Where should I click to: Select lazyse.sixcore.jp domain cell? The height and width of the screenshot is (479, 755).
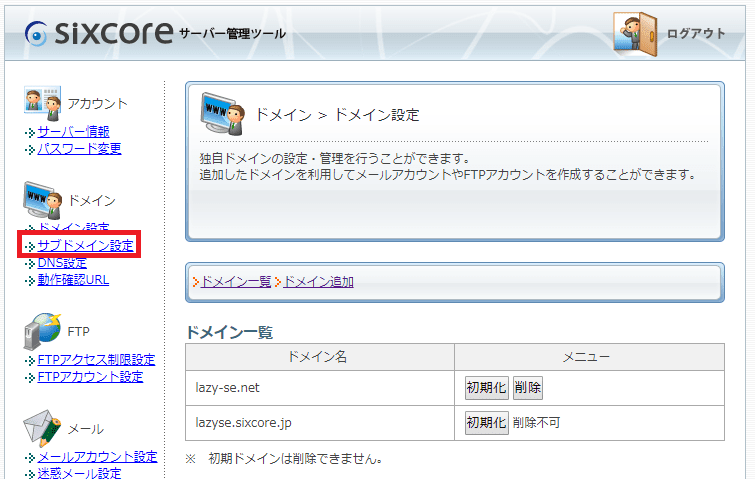(320, 423)
